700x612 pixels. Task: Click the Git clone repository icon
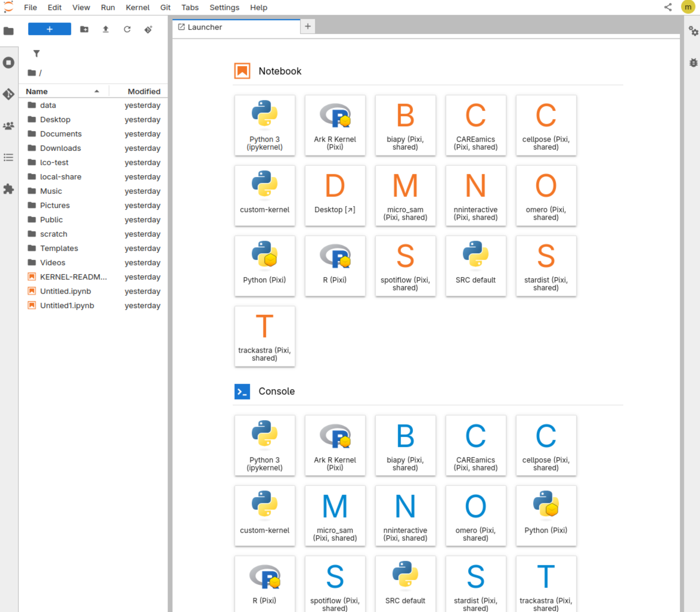pyautogui.click(x=148, y=29)
